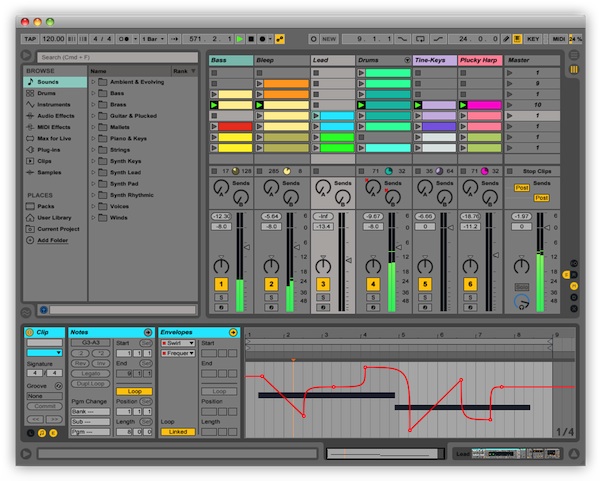Expand Synth Lead folder
The height and width of the screenshot is (481, 600).
pos(93,173)
